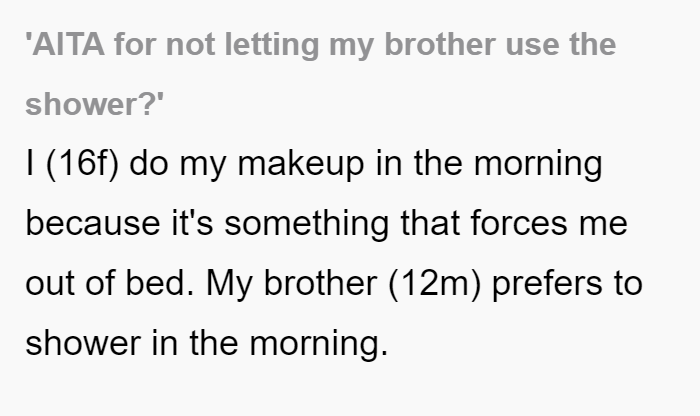
Task: Click the standalone 'I' beginning the paragraph
Action: point(30,163)
